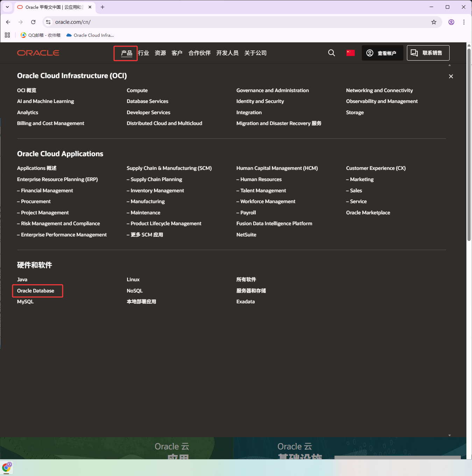Open Oracle Marketplace
The height and width of the screenshot is (476, 472).
(x=368, y=213)
